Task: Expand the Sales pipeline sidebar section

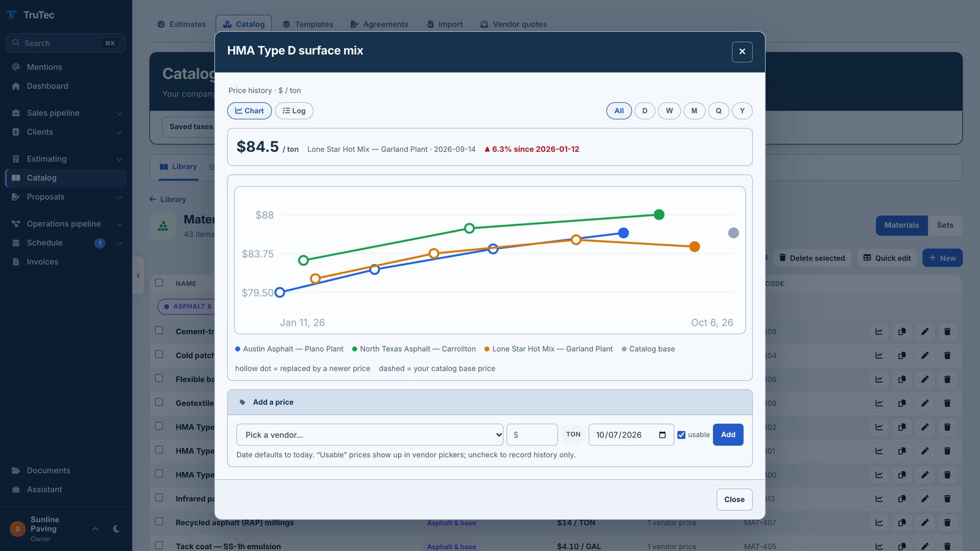Action: 67,113
